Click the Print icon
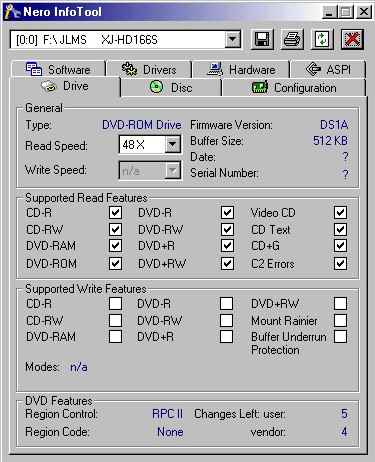The image size is (375, 462). coord(292,40)
